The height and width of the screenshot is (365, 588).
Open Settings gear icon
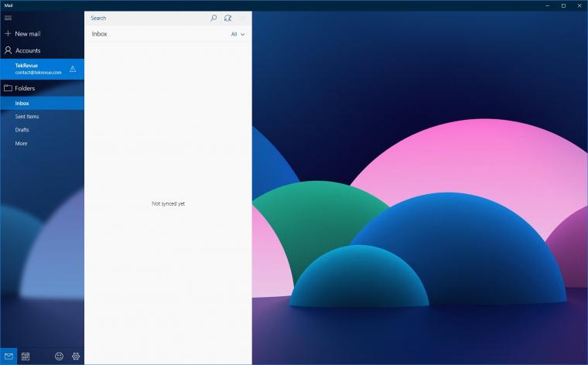(x=76, y=356)
